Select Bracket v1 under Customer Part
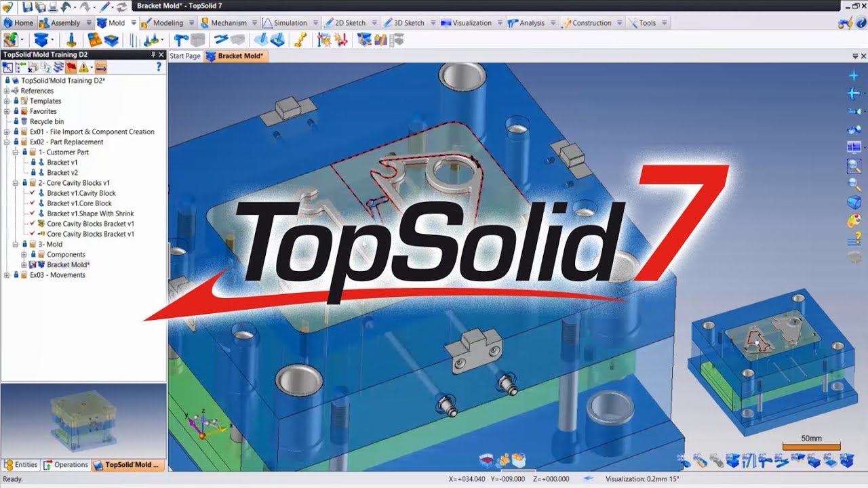 [62, 163]
